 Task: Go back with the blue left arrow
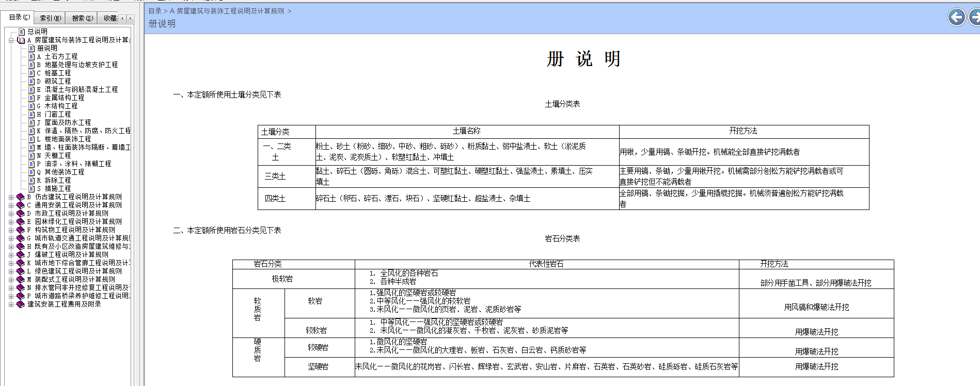(956, 17)
